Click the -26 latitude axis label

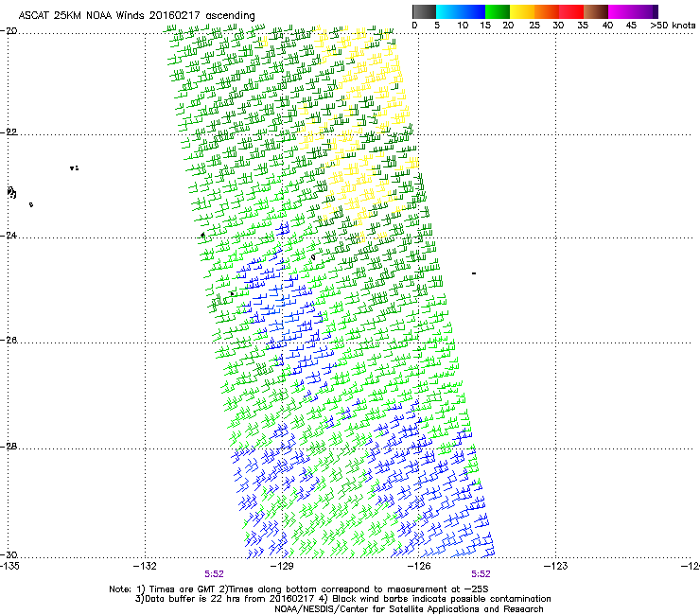point(9,341)
